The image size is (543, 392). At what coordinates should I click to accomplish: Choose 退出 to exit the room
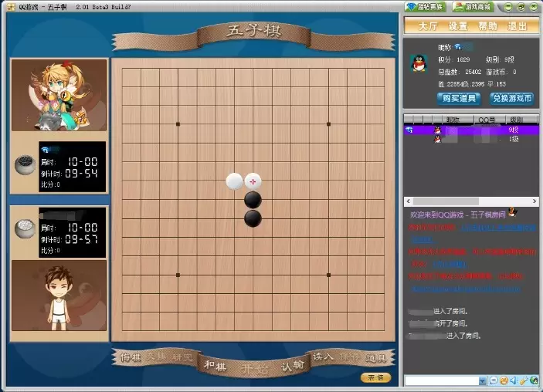(x=518, y=26)
